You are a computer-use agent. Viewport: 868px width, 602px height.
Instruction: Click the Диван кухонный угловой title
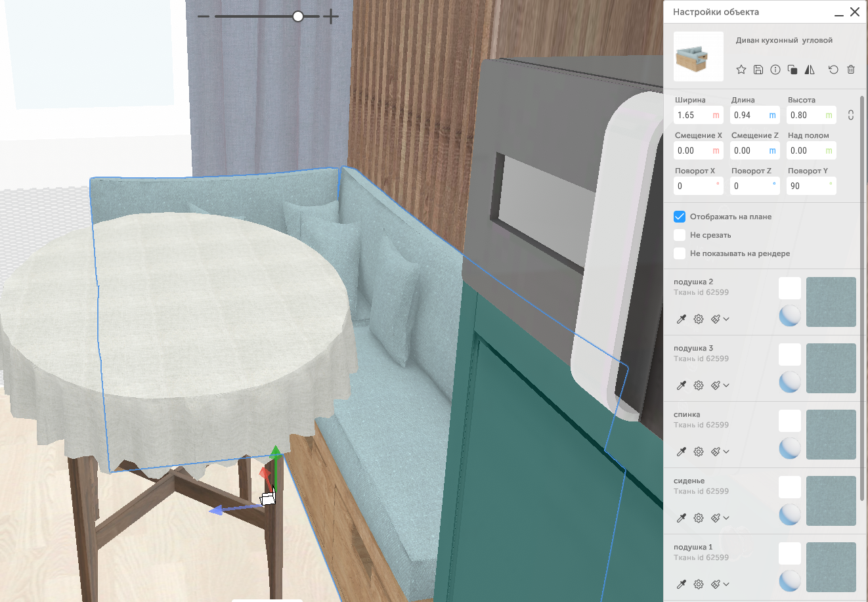pyautogui.click(x=784, y=40)
